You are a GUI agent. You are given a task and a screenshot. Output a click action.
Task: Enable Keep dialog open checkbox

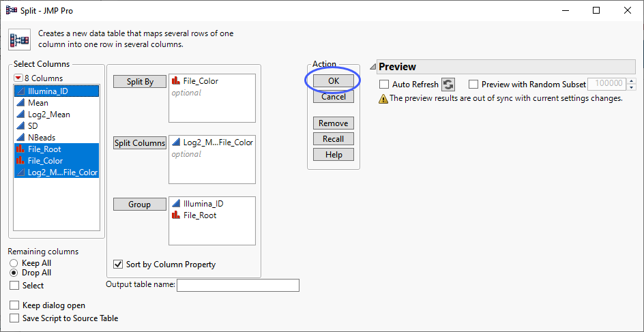click(x=15, y=305)
